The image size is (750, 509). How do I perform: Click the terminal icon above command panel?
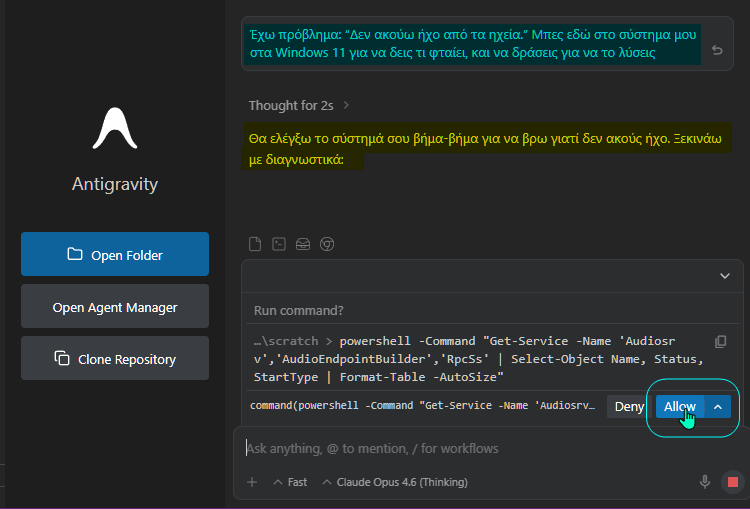point(279,243)
